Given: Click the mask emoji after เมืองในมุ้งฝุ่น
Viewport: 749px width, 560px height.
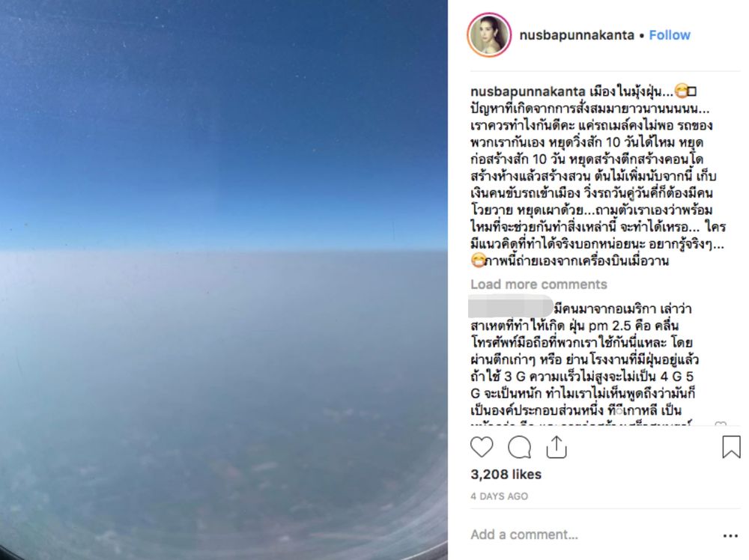Looking at the screenshot, I should pyautogui.click(x=682, y=91).
